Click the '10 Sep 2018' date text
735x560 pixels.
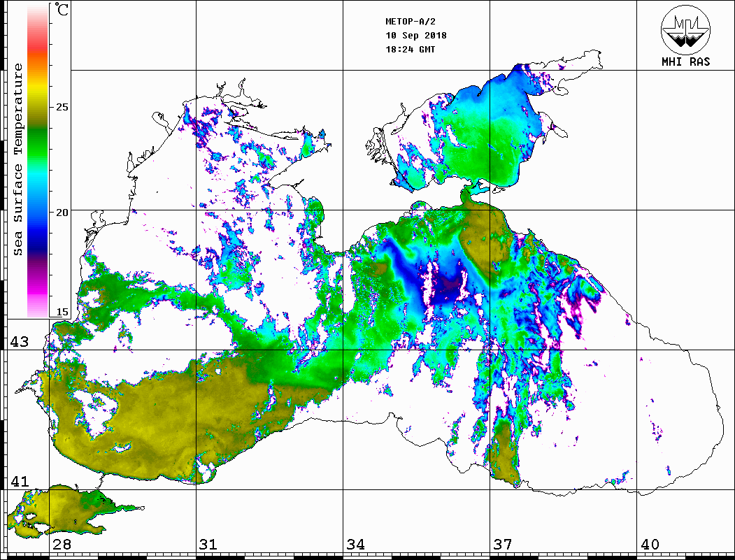coord(416,36)
